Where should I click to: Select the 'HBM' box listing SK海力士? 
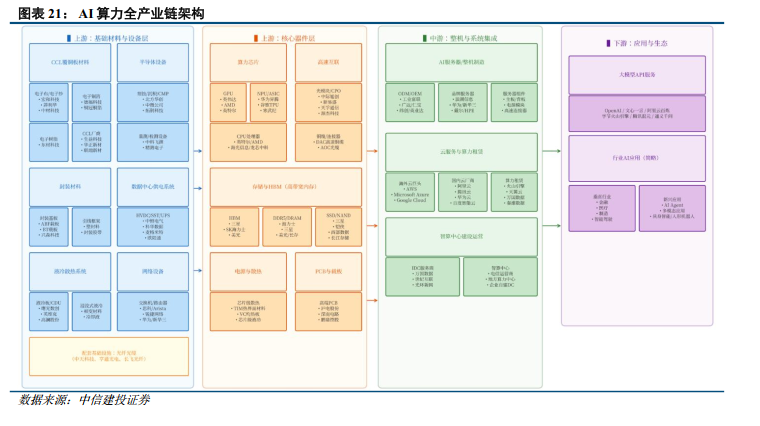click(234, 227)
